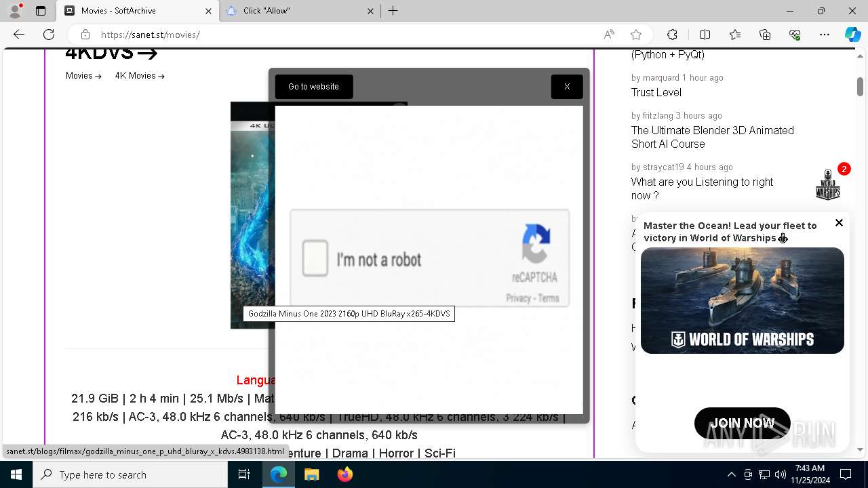The height and width of the screenshot is (488, 868).
Task: Click the World of Warships notification icon
Action: click(x=828, y=184)
